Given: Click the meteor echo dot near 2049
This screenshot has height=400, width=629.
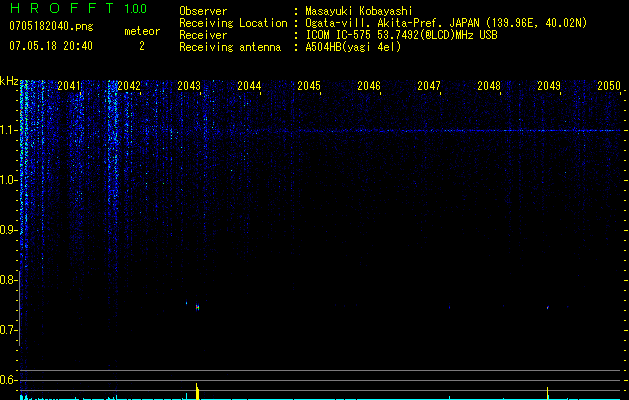Looking at the screenshot, I should [x=548, y=308].
